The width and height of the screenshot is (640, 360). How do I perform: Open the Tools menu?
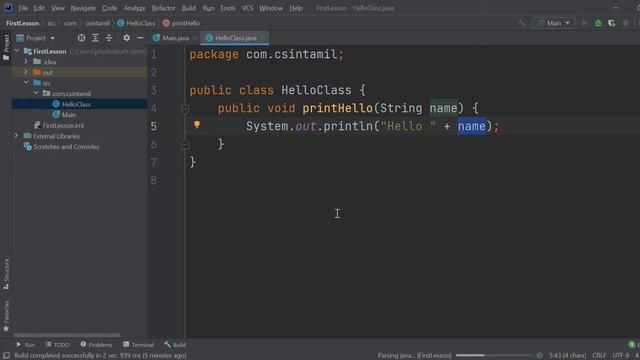(x=227, y=8)
